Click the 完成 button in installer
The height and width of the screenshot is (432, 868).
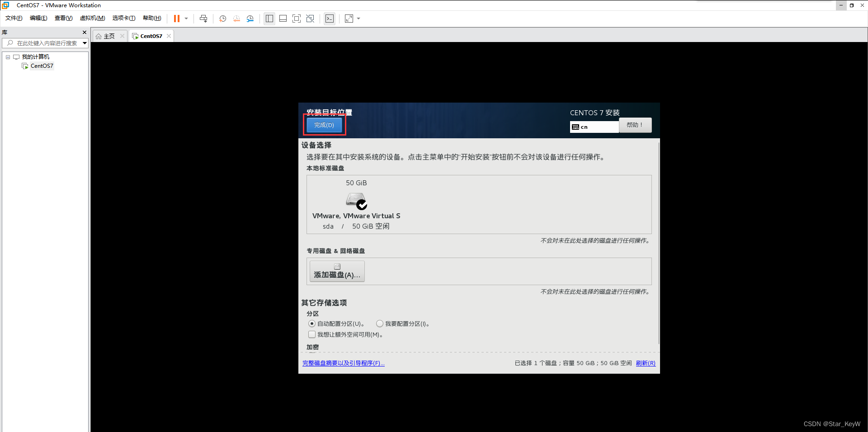tap(324, 125)
